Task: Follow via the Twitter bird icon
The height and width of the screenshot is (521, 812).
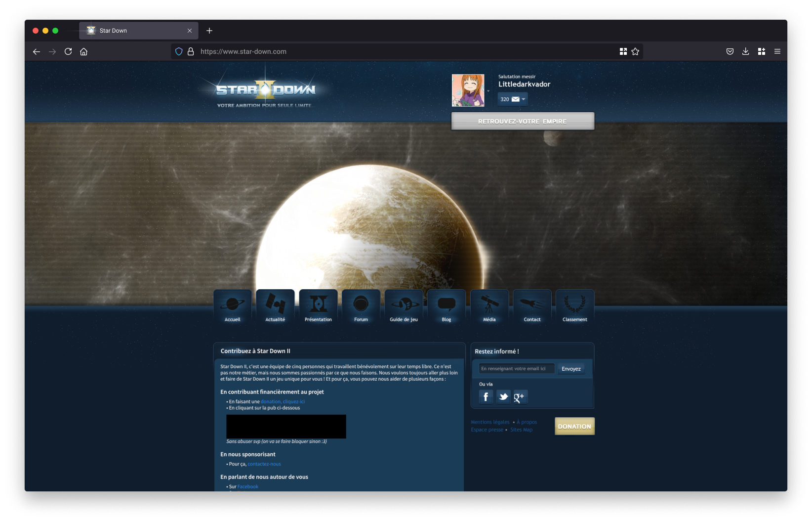Action: point(503,397)
